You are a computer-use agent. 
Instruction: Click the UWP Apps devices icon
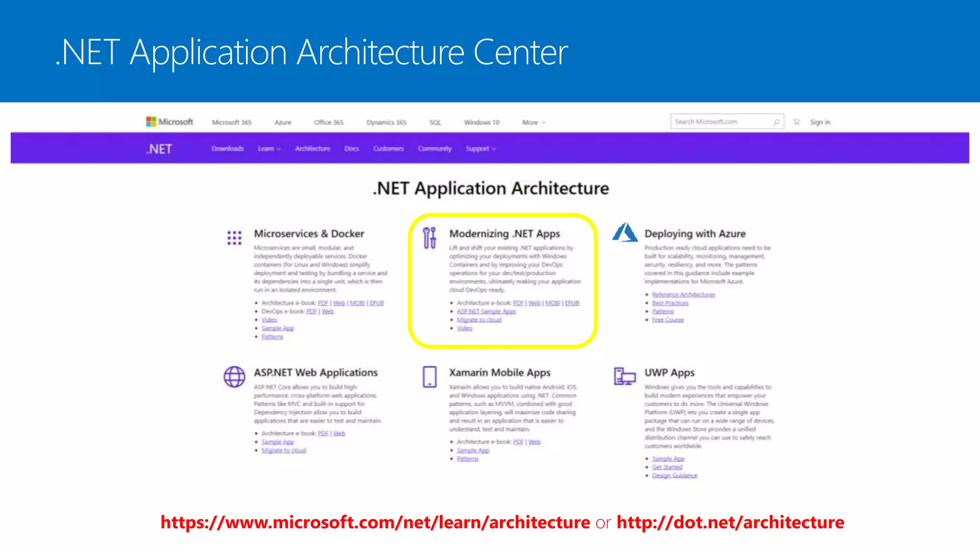pyautogui.click(x=625, y=376)
